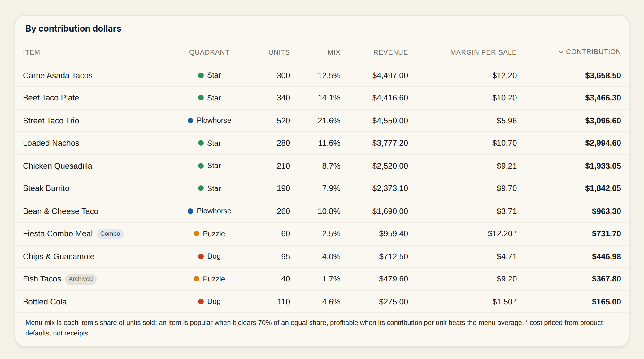Click the green Star dot for Steak Burrito
Screen dimensions: 644x359
pos(201,188)
